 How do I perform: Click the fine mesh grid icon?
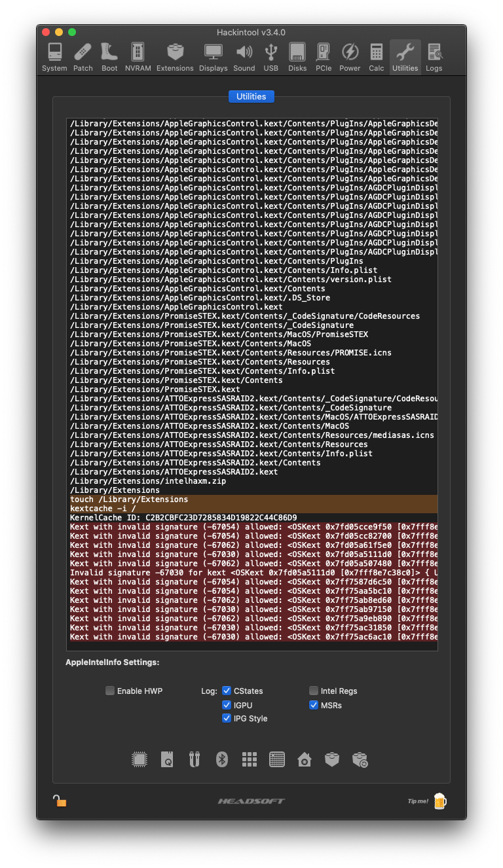[277, 759]
